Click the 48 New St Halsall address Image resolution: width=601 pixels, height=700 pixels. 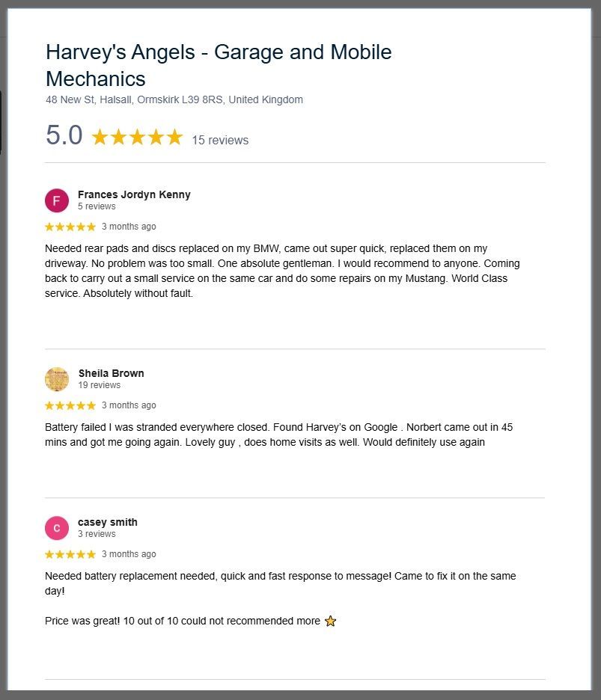[x=174, y=99]
